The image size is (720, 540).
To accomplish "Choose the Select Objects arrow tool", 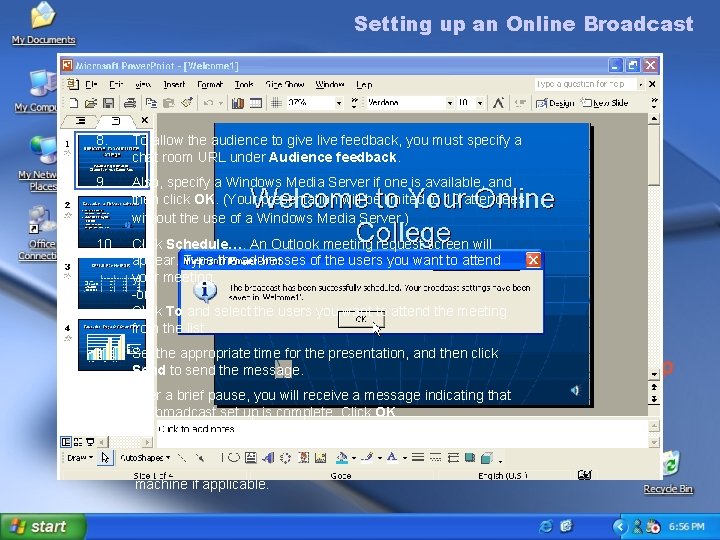I will coord(105,458).
